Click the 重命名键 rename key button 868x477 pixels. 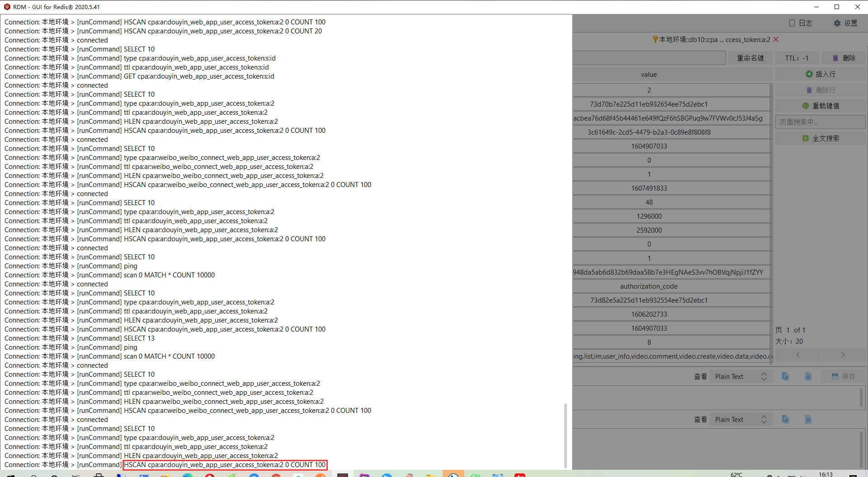750,58
